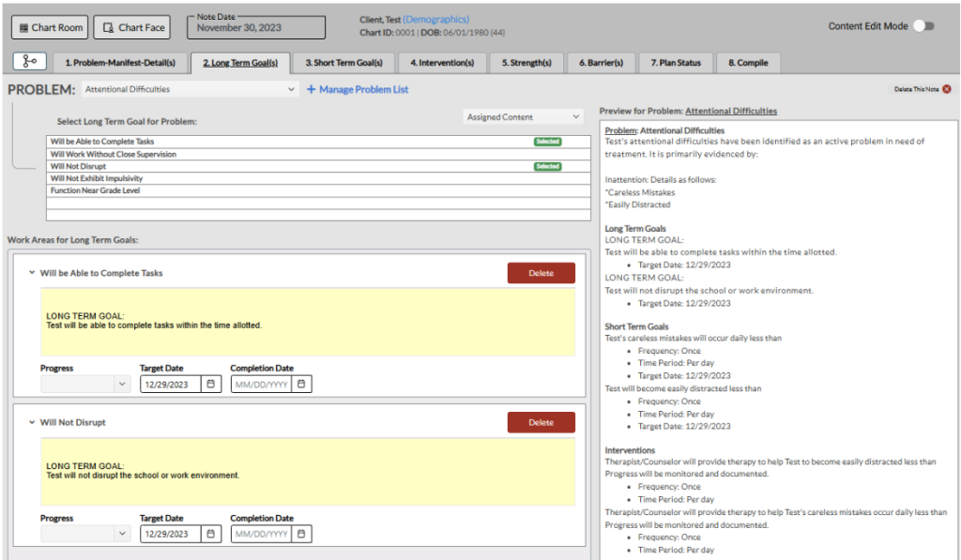The height and width of the screenshot is (560, 961).
Task: Open the calendar picker for first goal's Target Date
Action: 211,383
